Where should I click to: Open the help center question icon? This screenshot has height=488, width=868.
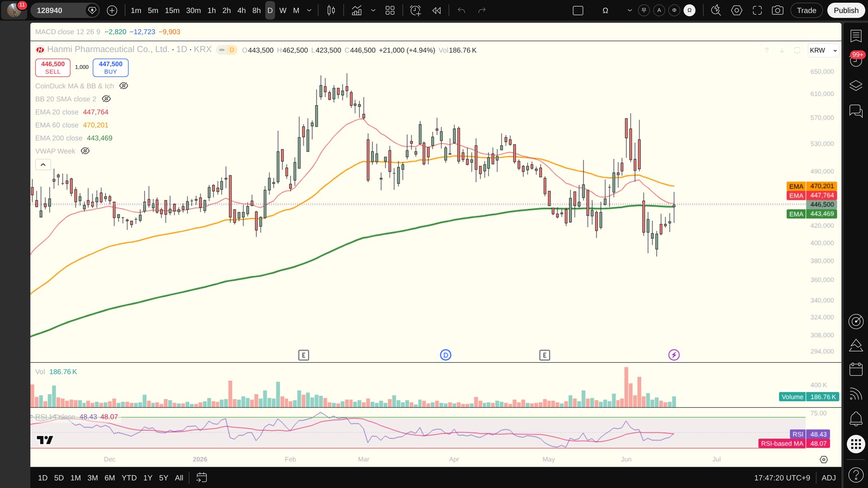coord(856,476)
